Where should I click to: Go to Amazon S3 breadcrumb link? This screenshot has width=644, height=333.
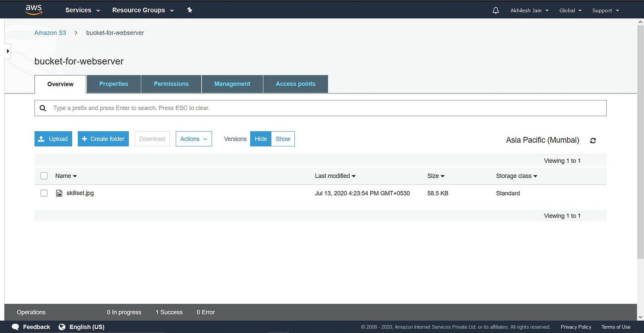(x=50, y=33)
